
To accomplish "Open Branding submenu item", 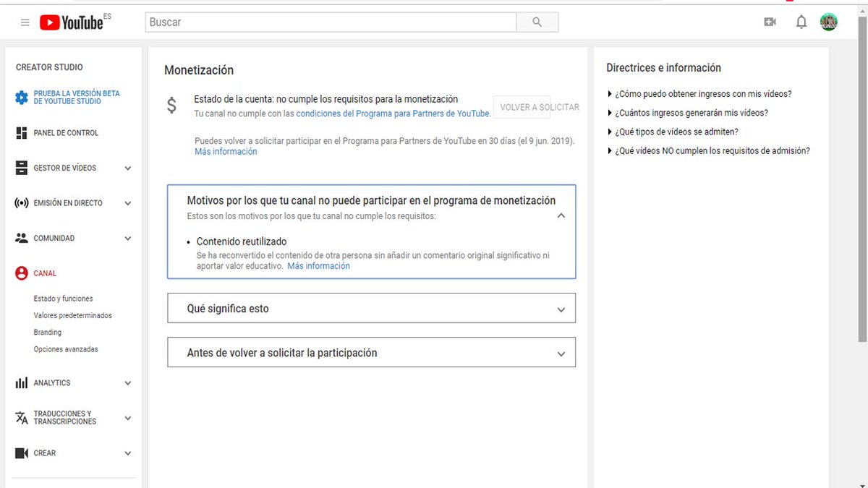I will [47, 333].
